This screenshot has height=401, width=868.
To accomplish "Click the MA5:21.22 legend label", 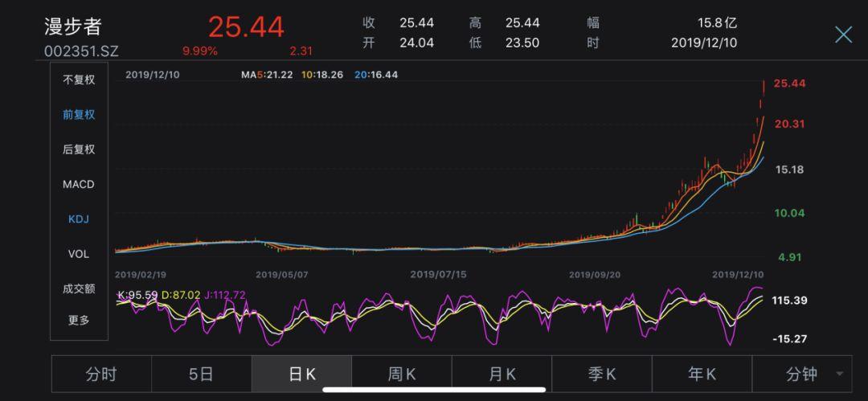I will [267, 74].
